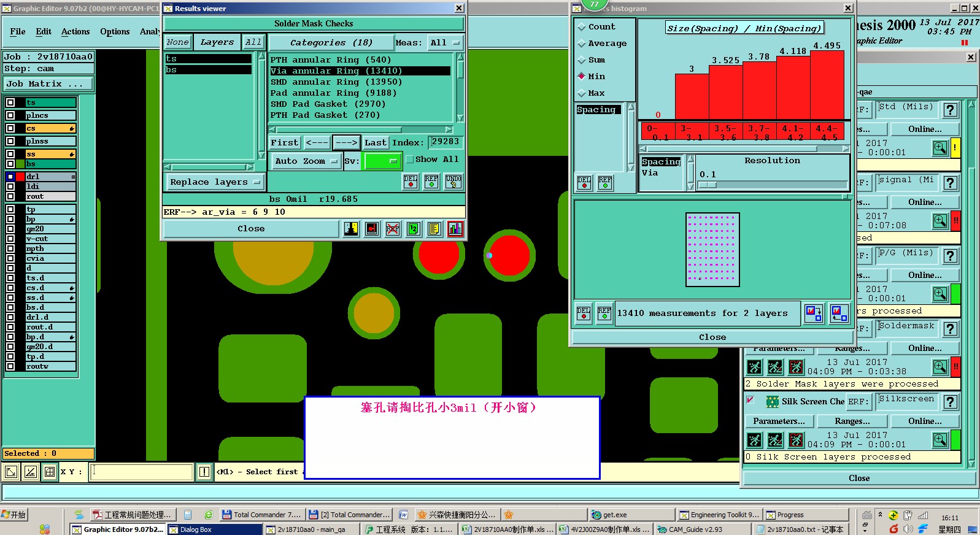Open Meas All dropdown in Results viewer
Viewport: 980px width, 535px height.
(x=445, y=43)
